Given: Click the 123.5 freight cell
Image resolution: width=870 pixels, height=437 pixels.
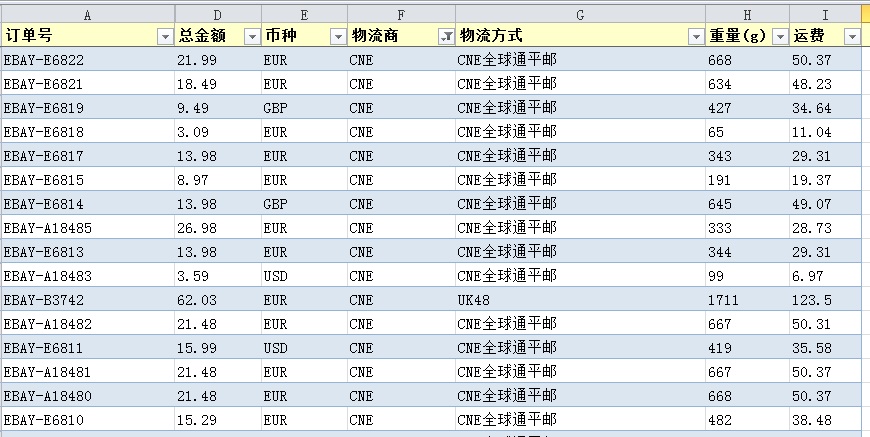Looking at the screenshot, I should pos(812,300).
